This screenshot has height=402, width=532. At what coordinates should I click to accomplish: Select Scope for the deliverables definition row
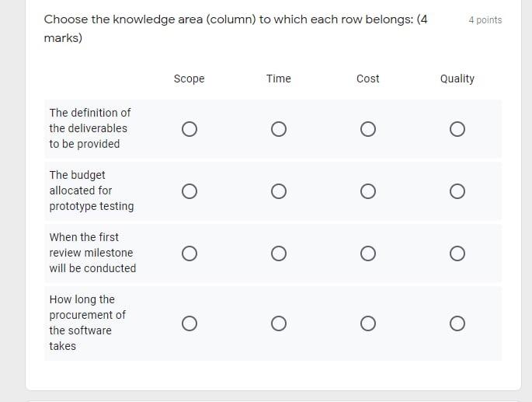189,129
